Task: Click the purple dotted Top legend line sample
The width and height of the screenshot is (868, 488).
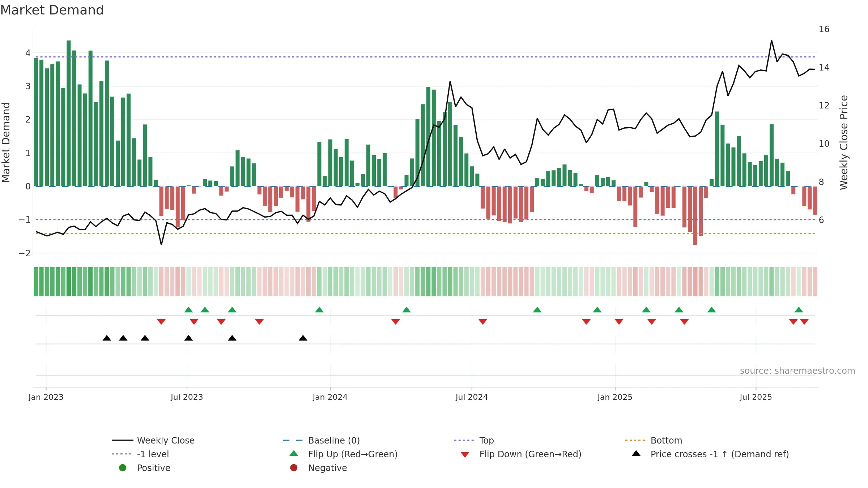Action: pyautogui.click(x=464, y=440)
